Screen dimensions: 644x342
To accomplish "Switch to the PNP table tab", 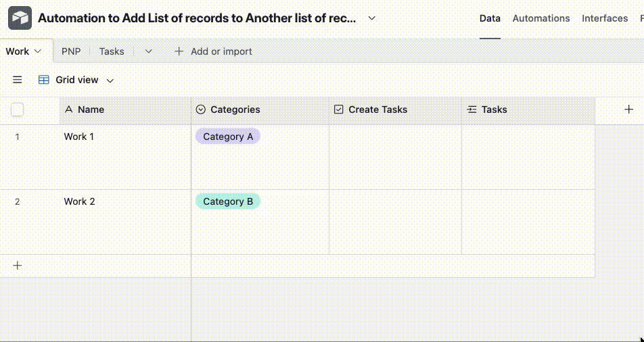I will coord(71,51).
